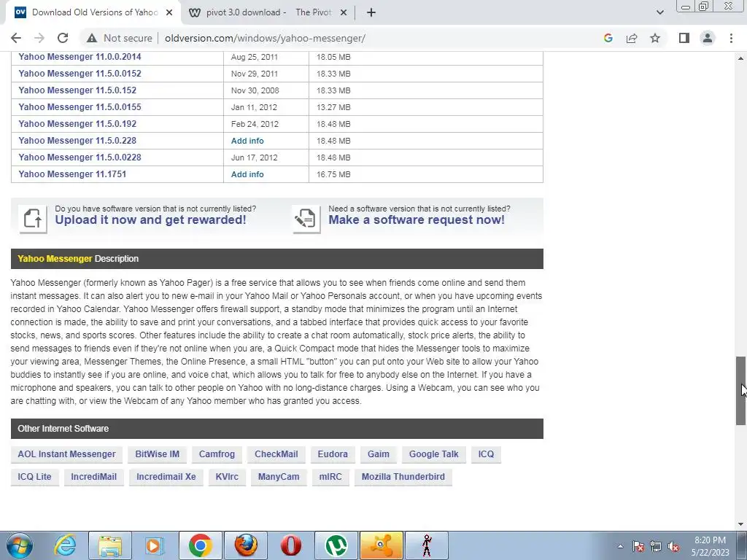Click Make a software request now

tap(417, 219)
